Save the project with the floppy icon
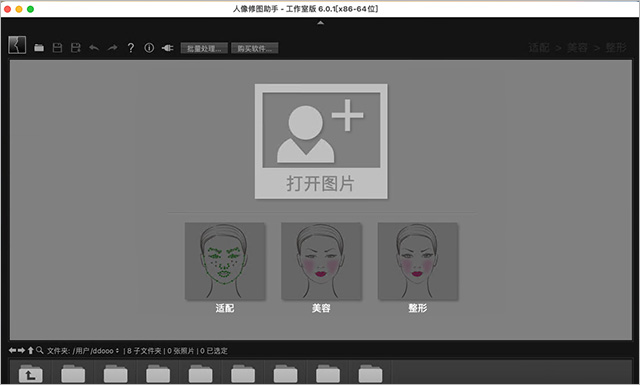640x385 pixels. coord(58,48)
